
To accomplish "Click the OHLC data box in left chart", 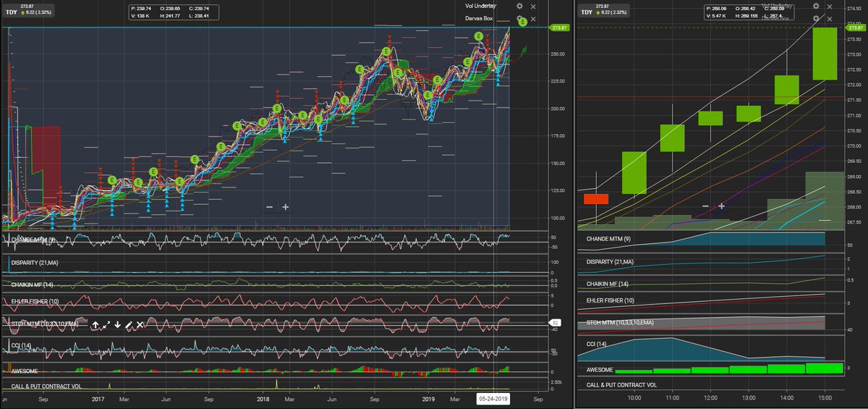I will pos(174,12).
